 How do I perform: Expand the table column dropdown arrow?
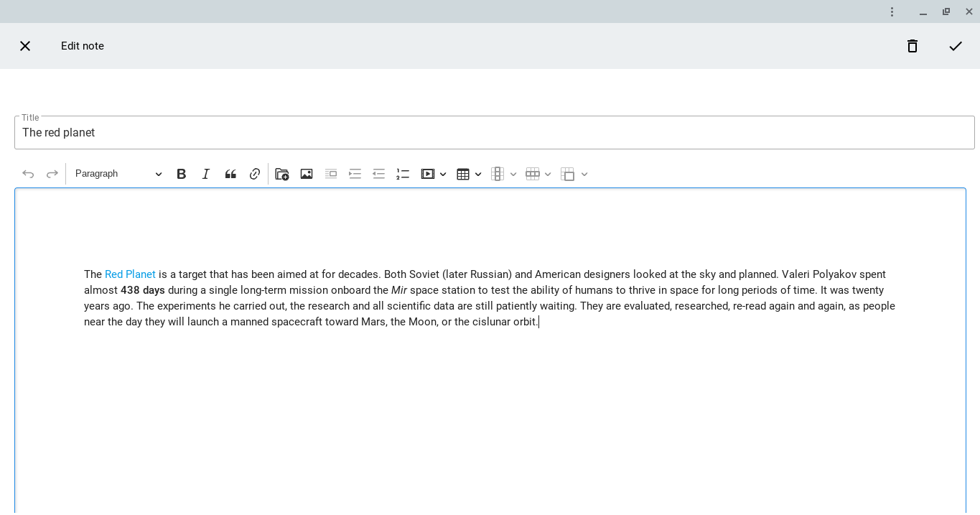(x=513, y=175)
